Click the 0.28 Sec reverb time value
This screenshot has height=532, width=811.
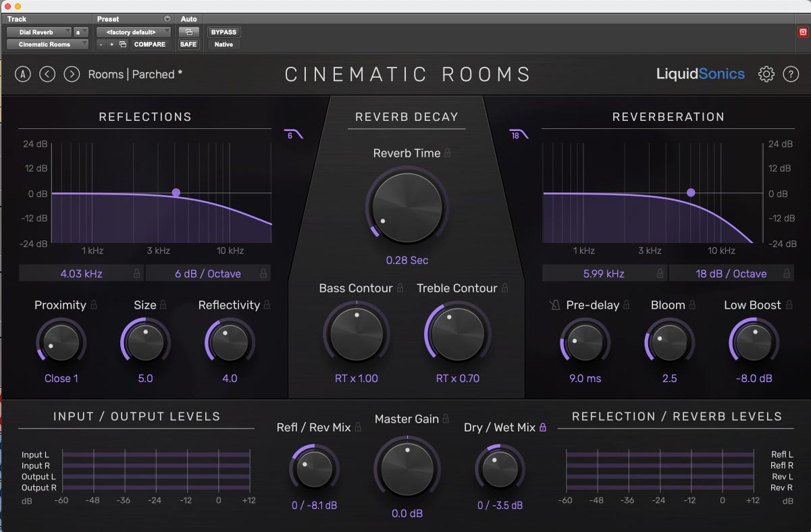[x=407, y=260]
